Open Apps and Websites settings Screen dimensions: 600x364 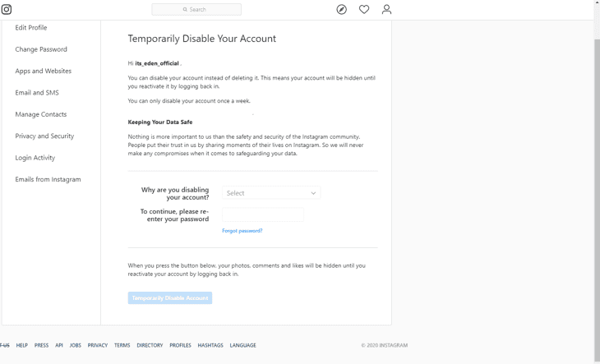click(x=44, y=71)
